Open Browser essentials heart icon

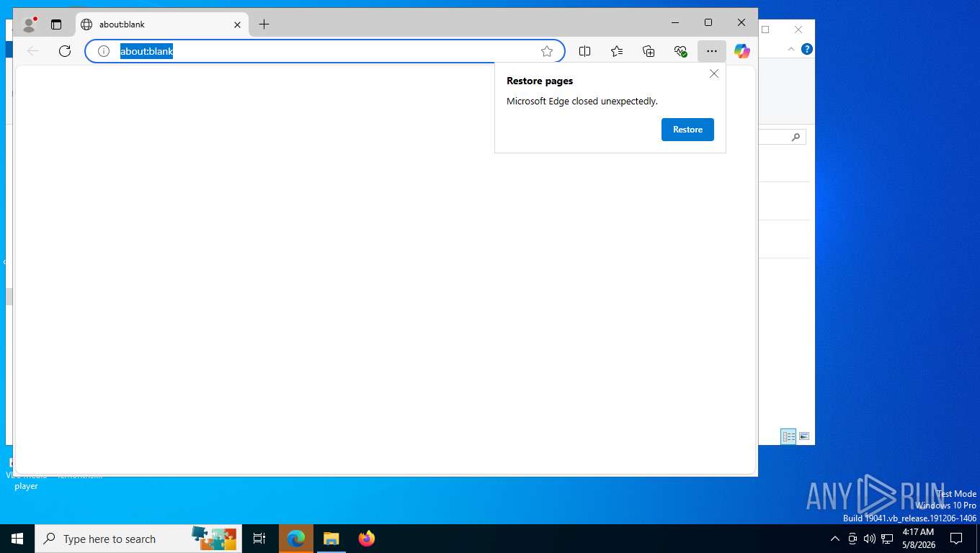pyautogui.click(x=680, y=51)
